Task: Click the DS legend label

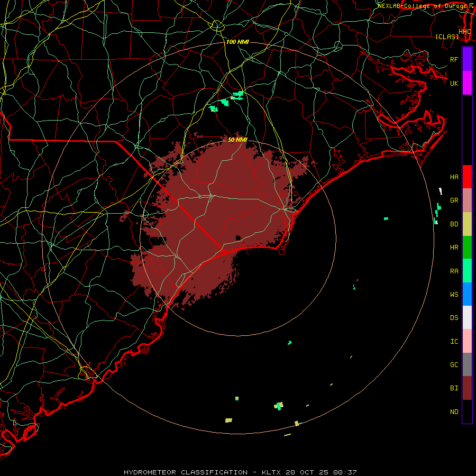Action: point(454,318)
